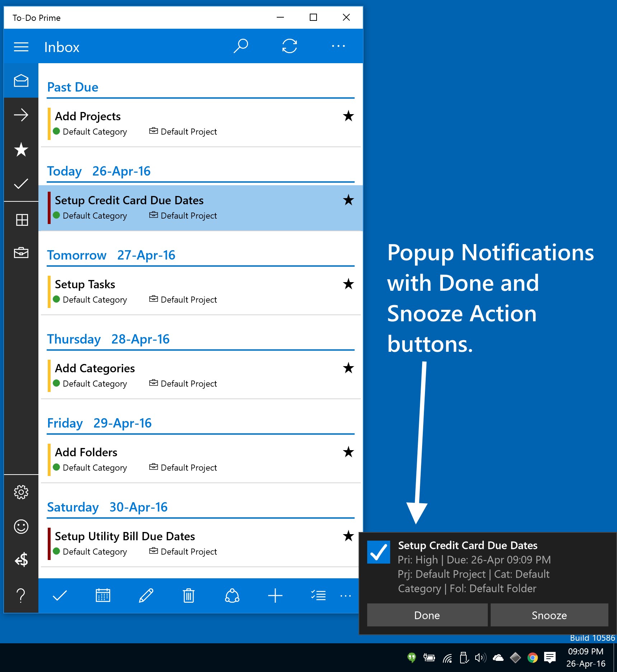Select the Inbox envelope icon in the sidebar
Screen dimensions: 617x672
(21, 80)
